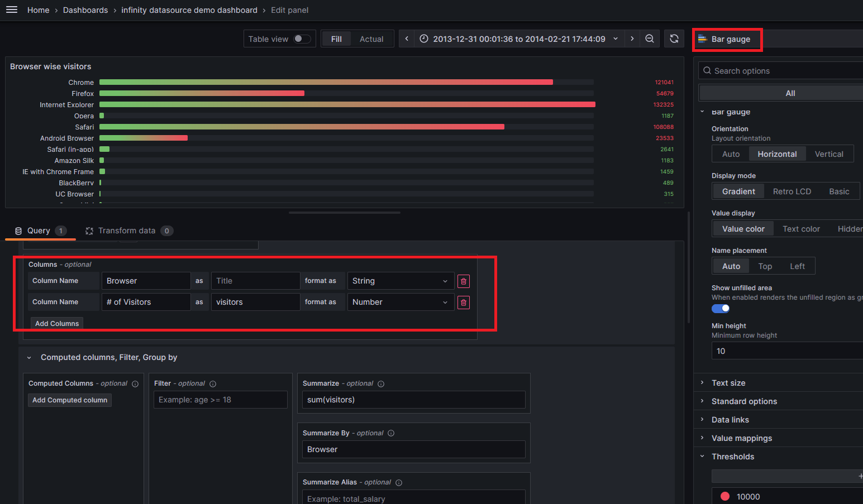Select Auto orientation option
Viewport: 863px width, 504px height.
(731, 154)
